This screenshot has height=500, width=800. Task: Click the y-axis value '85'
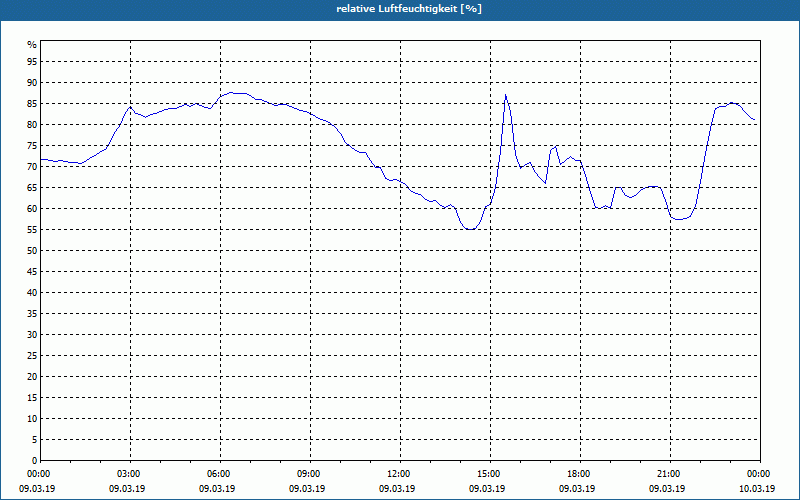click(32, 104)
